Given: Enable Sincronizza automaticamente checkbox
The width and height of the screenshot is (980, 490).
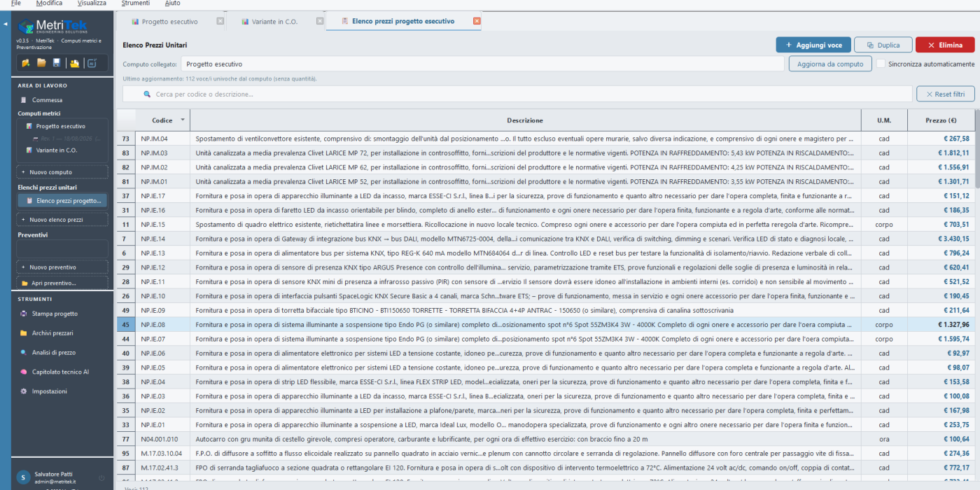Looking at the screenshot, I should (x=881, y=64).
